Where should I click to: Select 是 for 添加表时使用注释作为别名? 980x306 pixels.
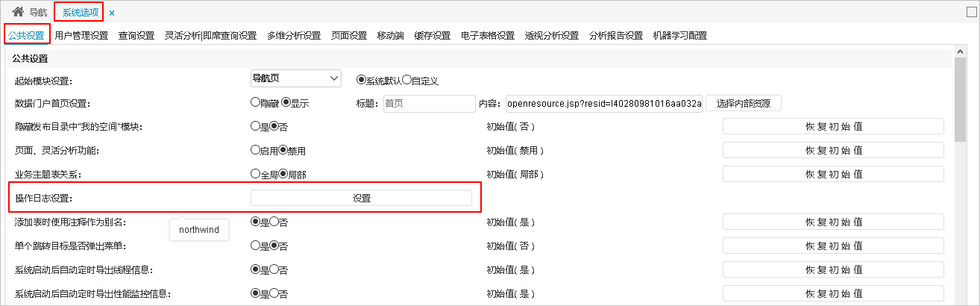point(255,222)
